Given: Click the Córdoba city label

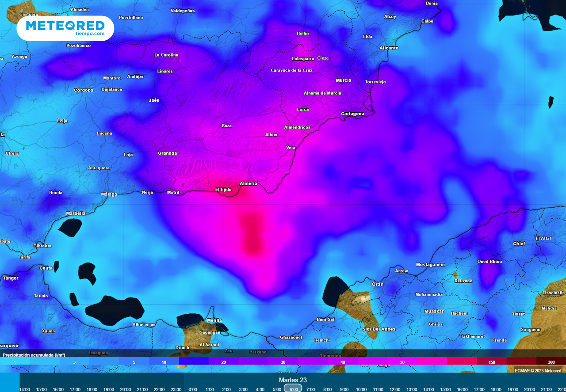Looking at the screenshot, I should (84, 90).
